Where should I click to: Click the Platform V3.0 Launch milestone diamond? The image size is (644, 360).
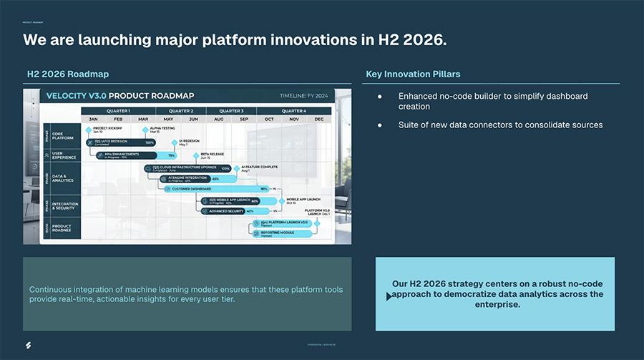pyautogui.click(x=317, y=223)
